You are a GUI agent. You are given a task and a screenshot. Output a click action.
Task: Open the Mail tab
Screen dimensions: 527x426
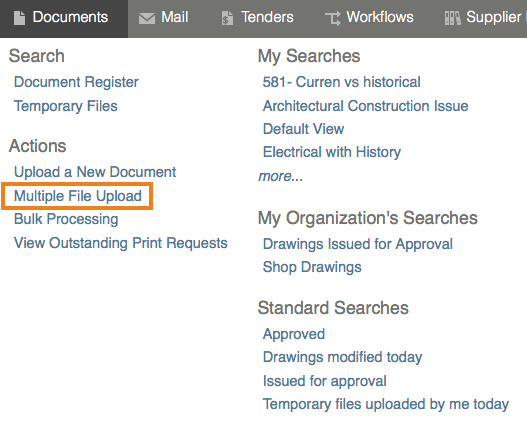tap(163, 17)
